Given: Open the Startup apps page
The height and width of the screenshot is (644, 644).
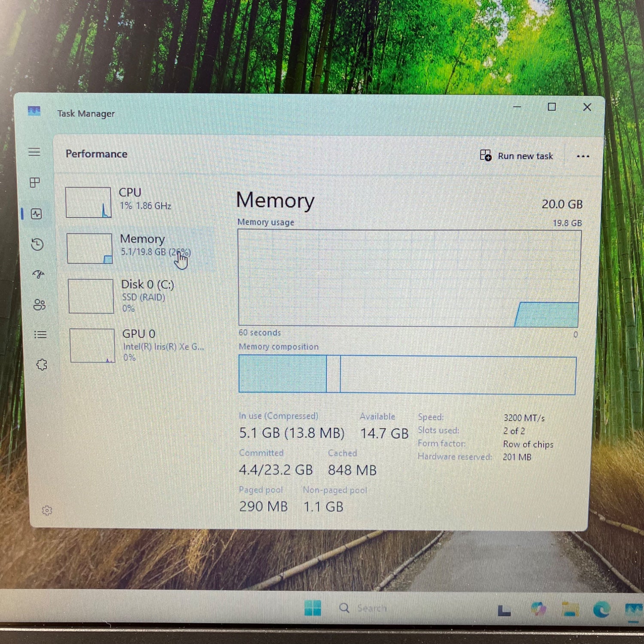Looking at the screenshot, I should point(38,274).
